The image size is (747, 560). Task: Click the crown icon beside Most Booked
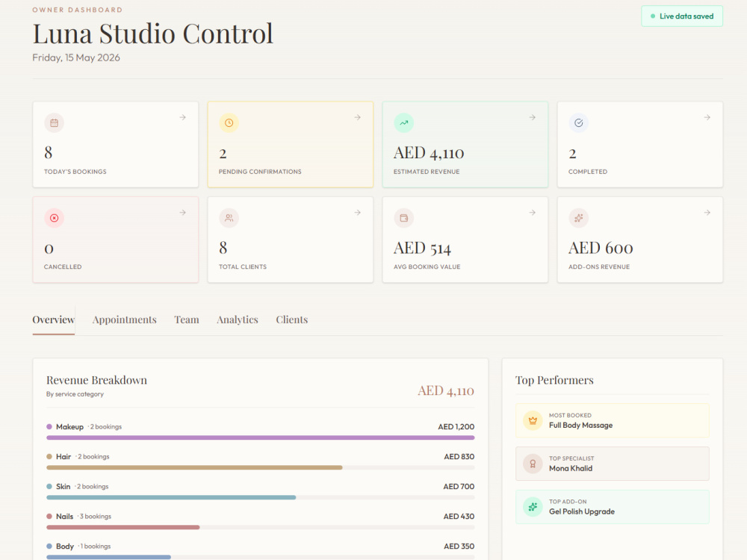click(533, 420)
